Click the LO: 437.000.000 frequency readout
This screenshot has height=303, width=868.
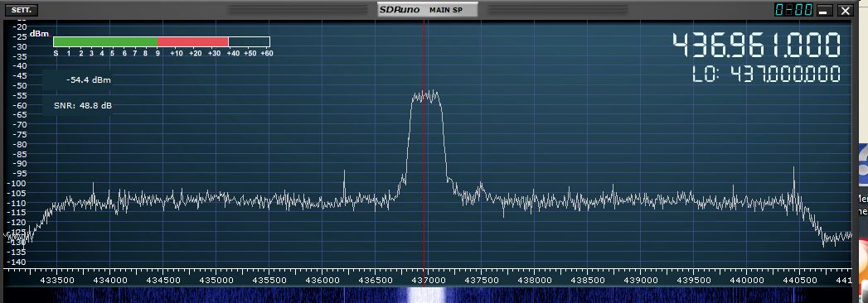point(767,74)
